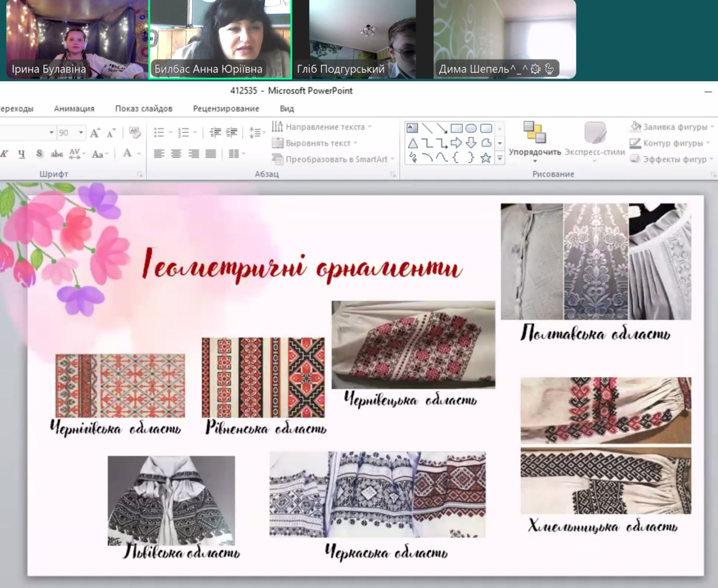The image size is (718, 588).
Task: Insert a text box from shapes gallery
Action: [412, 128]
